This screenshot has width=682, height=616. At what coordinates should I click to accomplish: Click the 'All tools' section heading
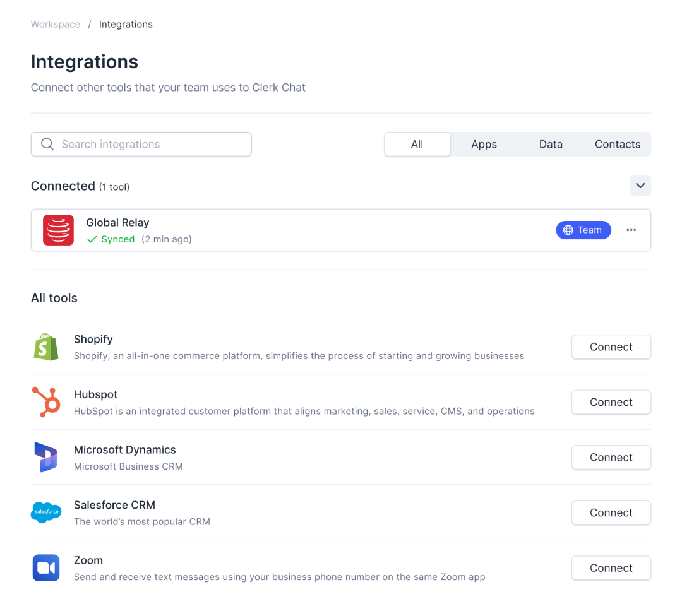click(54, 299)
